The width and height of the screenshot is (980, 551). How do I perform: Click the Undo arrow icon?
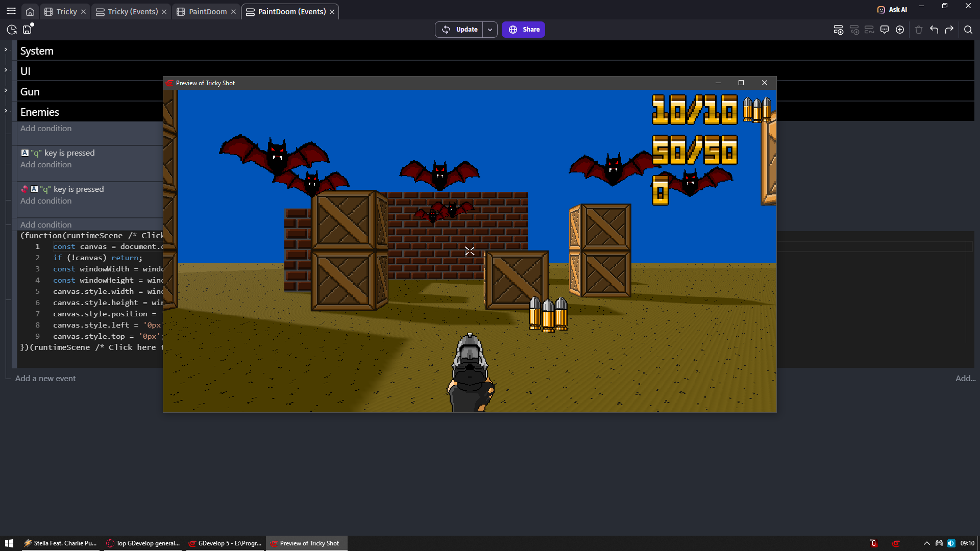click(x=934, y=30)
